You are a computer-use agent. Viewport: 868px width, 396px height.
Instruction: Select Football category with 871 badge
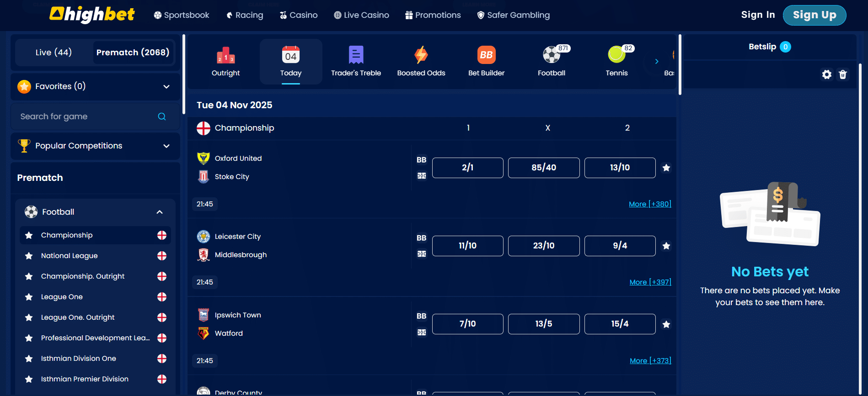pos(552,62)
